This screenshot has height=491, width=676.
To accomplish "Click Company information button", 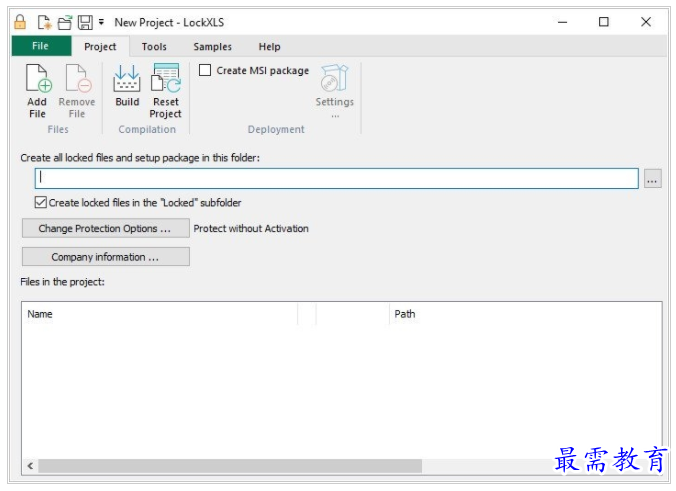I will click(x=106, y=257).
